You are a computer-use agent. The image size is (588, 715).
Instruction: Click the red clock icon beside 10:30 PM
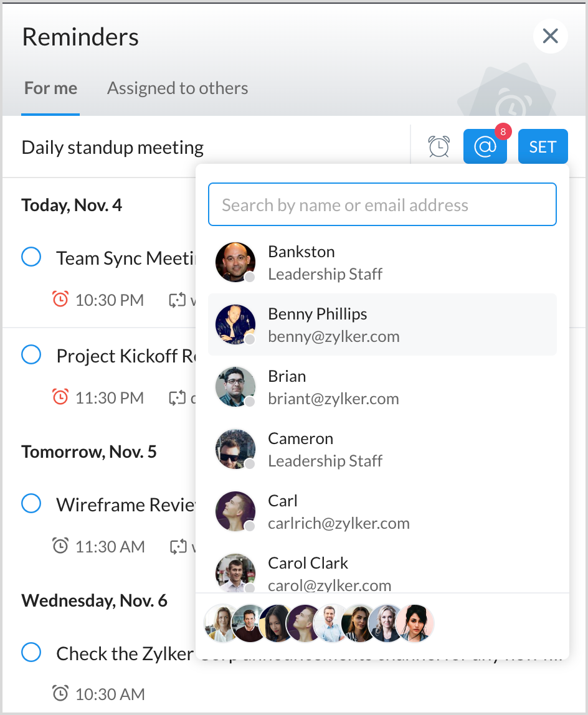click(60, 300)
